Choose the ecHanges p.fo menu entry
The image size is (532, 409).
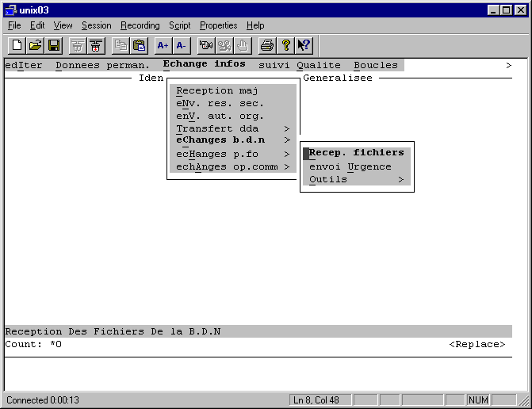233,155
